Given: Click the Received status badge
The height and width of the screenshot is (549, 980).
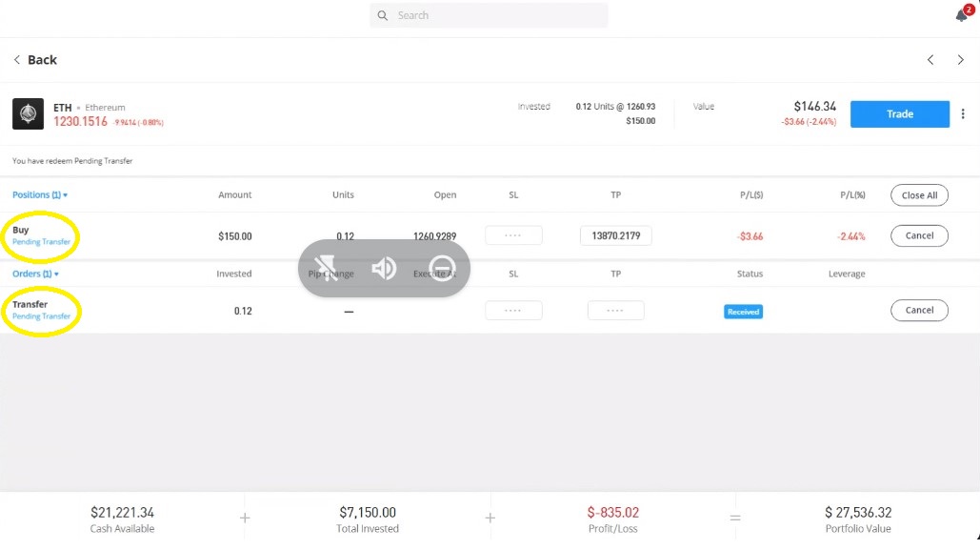Looking at the screenshot, I should pyautogui.click(x=743, y=310).
